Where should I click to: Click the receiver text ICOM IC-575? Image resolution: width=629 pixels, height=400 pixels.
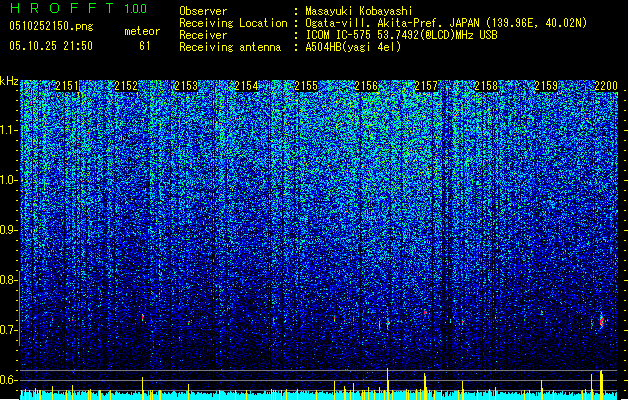pyautogui.click(x=339, y=35)
